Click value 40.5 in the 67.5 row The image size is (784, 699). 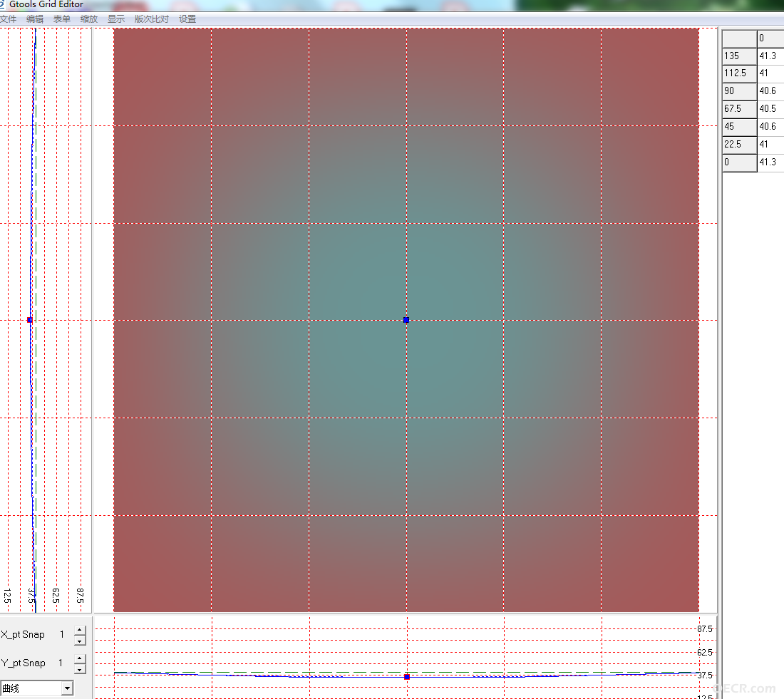(x=770, y=109)
